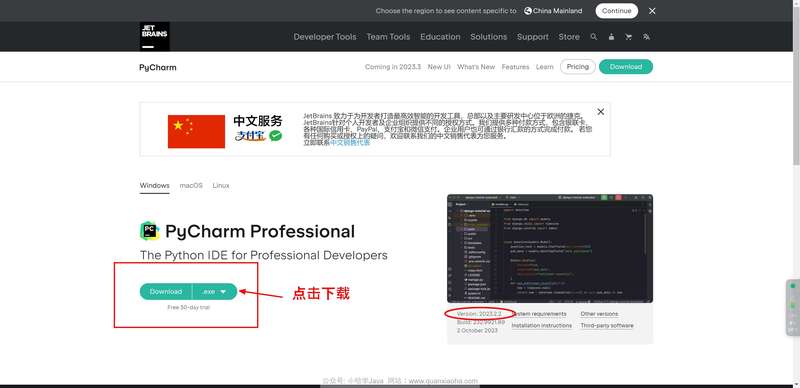Screen dimensions: 800x388
Task: Open the language selector icon in header
Action: click(646, 37)
